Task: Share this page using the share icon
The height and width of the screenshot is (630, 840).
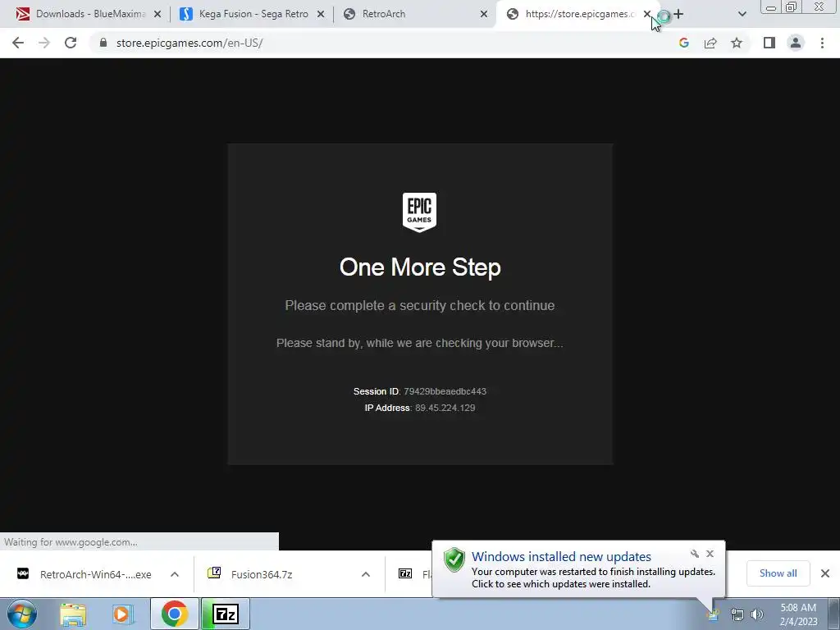Action: (710, 43)
